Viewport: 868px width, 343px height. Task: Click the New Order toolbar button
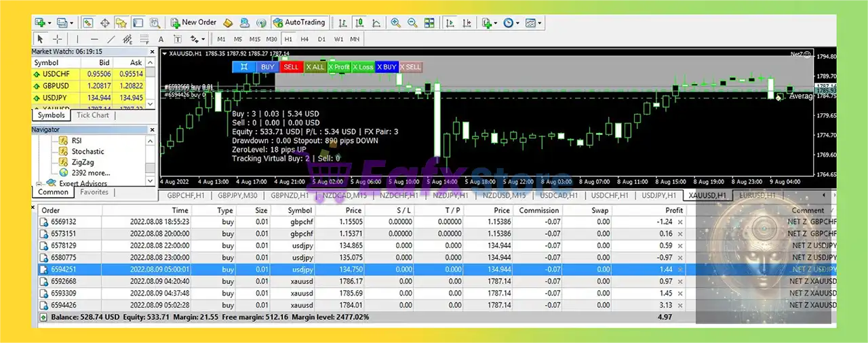[x=194, y=22]
